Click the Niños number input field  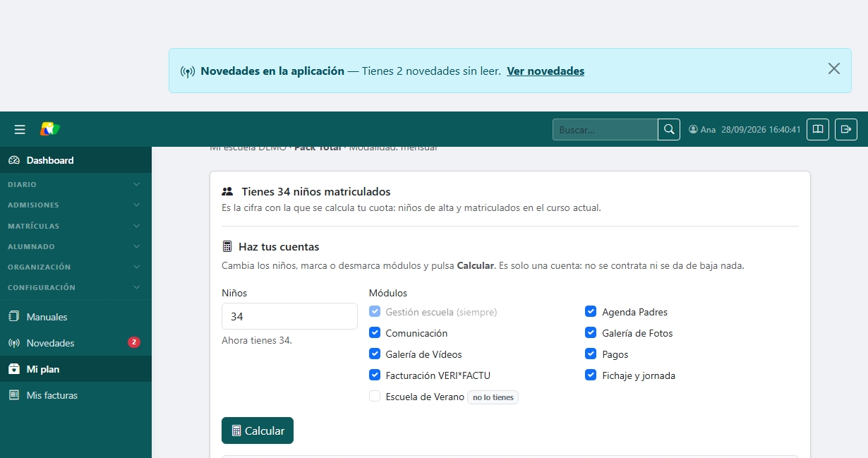click(289, 316)
